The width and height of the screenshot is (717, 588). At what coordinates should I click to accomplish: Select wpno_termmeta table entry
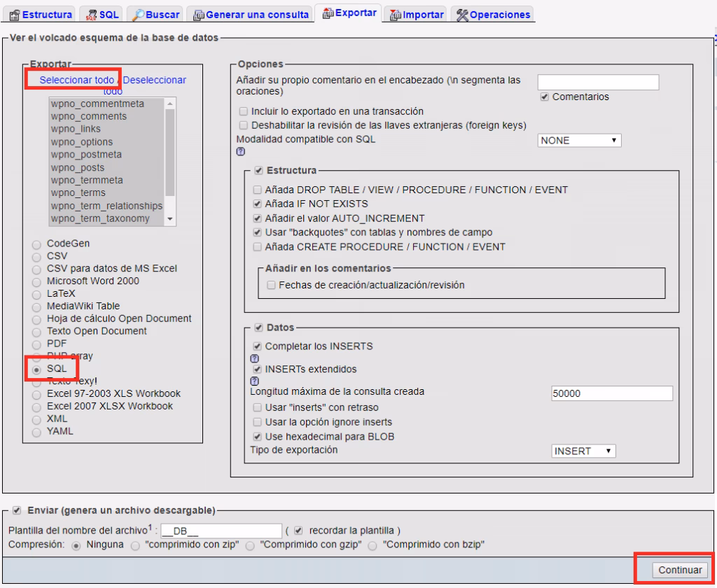click(106, 180)
